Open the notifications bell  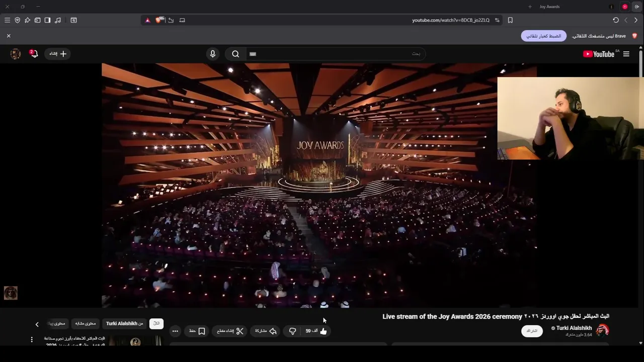click(x=34, y=54)
